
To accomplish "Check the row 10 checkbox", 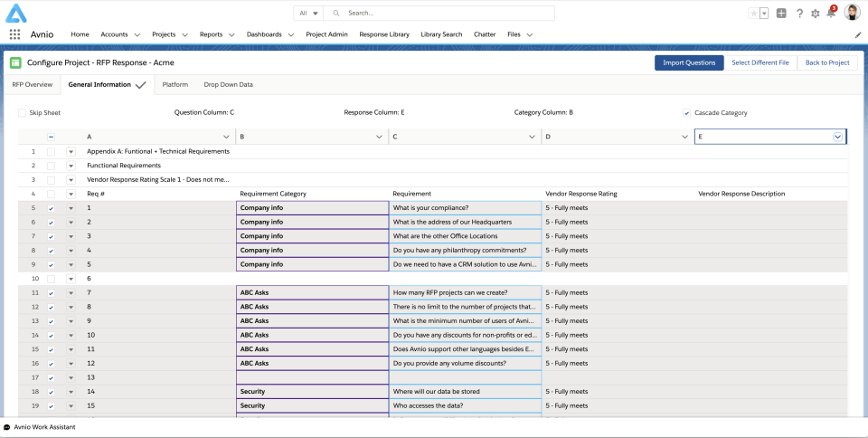I will click(x=51, y=279).
